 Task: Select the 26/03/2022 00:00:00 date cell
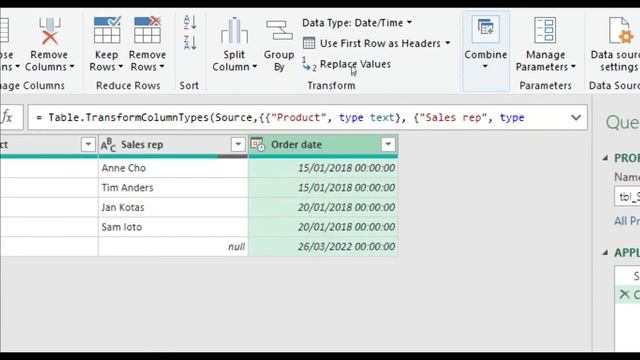click(323, 247)
